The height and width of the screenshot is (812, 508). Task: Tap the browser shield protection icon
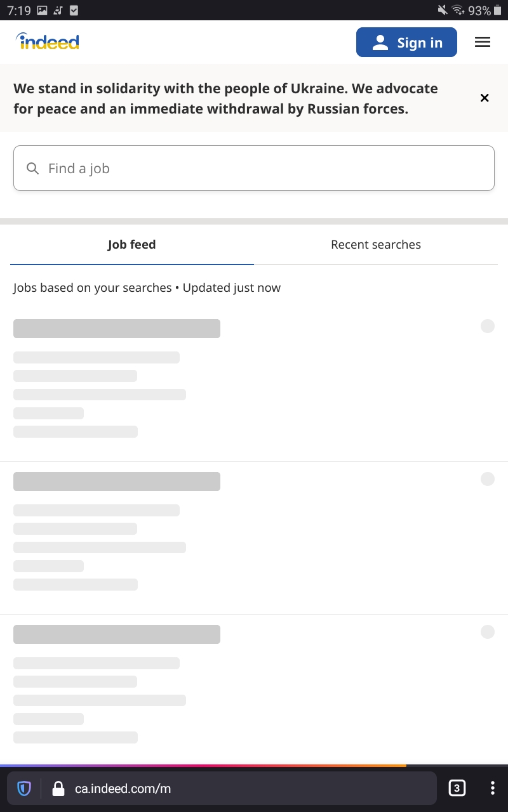point(24,789)
